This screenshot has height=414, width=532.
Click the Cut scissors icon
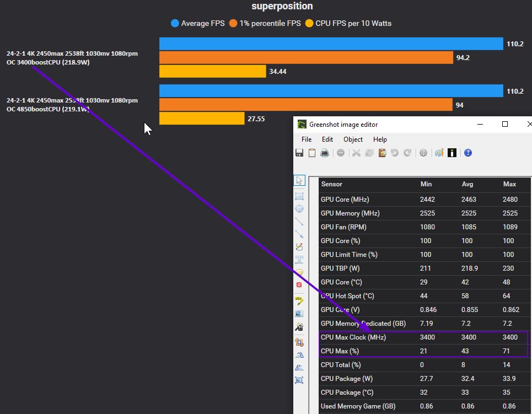[356, 153]
